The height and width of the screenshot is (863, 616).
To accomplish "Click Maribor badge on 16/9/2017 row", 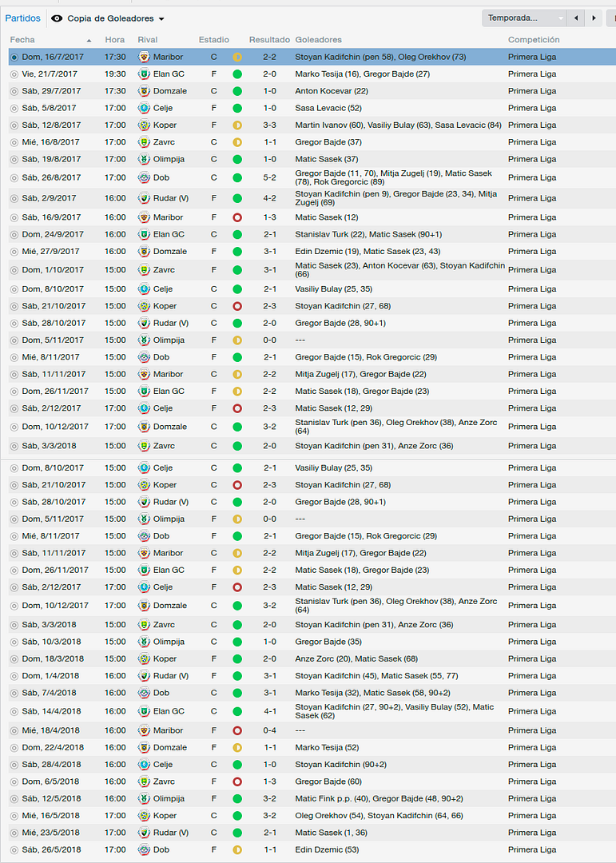I will coord(144,217).
